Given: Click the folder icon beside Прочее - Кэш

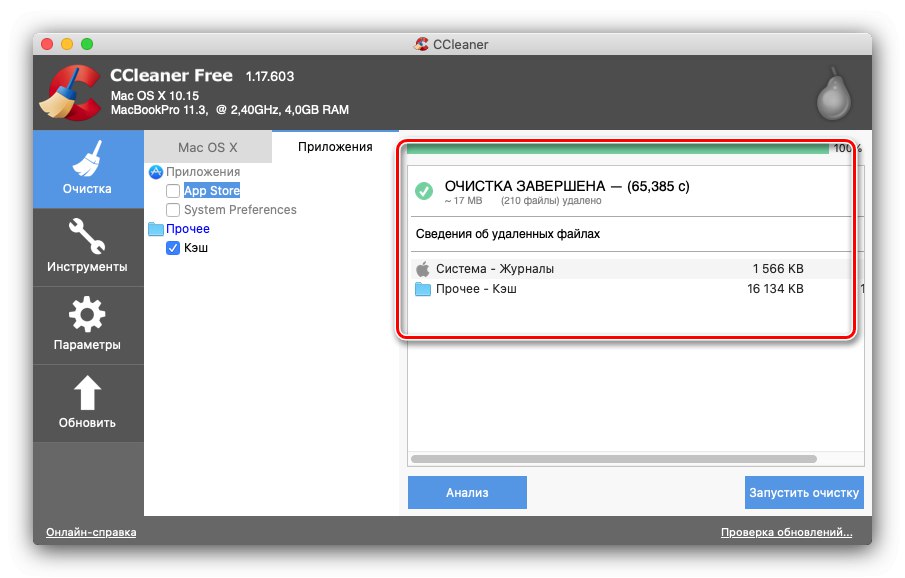Looking at the screenshot, I should pyautogui.click(x=425, y=290).
